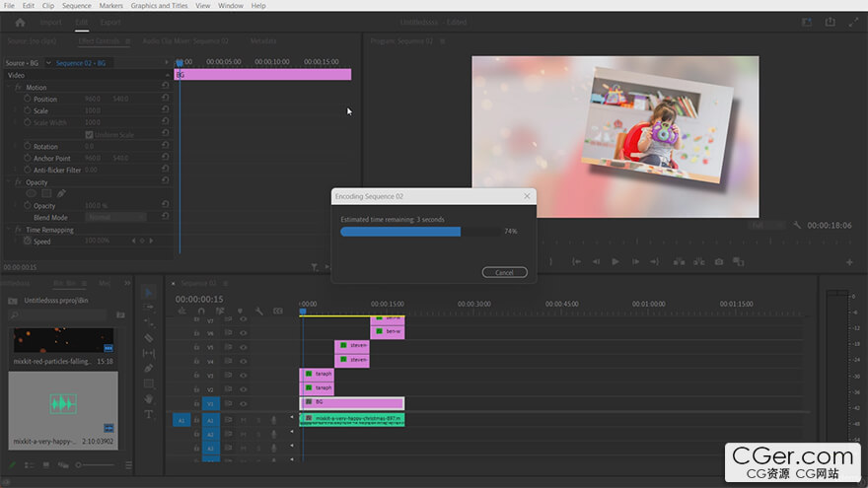
Task: Click the Home icon at top left
Action: coord(20,22)
